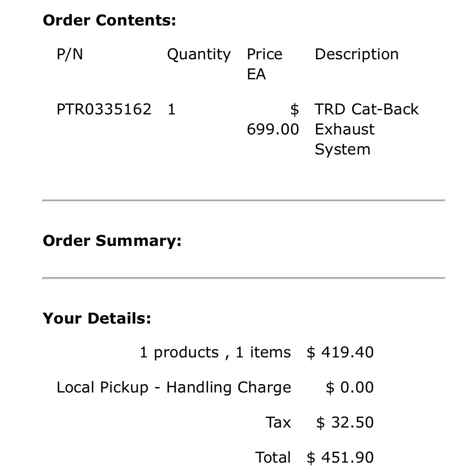This screenshot has width=461, height=476.
Task: Select the quantity value 1
Action: tap(171, 109)
